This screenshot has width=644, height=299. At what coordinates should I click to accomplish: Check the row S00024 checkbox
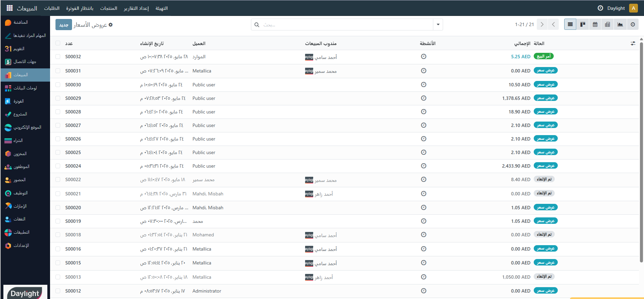[58, 166]
